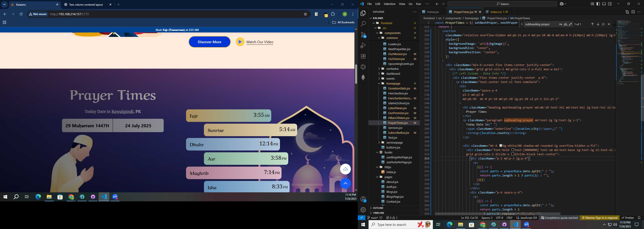
Task: Open the Manage gear in VS Code
Action: [x=363, y=210]
